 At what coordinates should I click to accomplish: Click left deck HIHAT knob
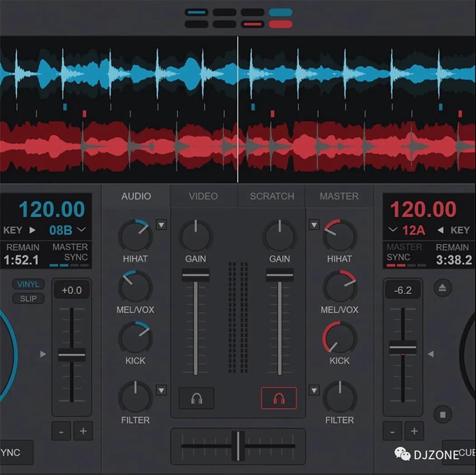click(135, 235)
